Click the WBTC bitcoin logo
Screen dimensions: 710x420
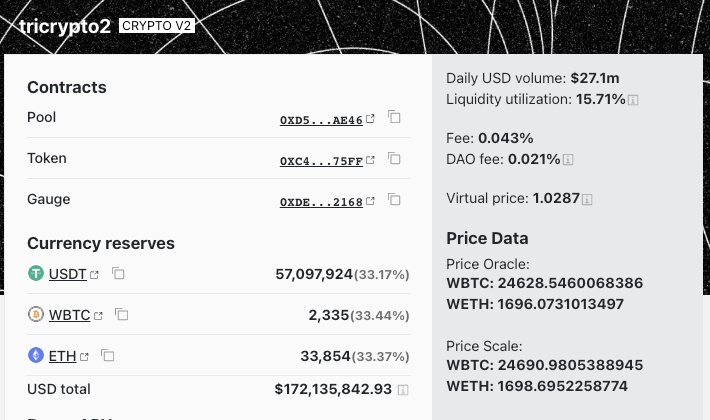point(36,315)
